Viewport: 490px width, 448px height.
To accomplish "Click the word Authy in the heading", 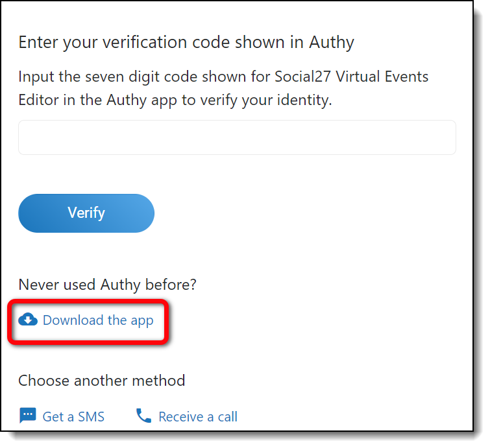I will (331, 43).
